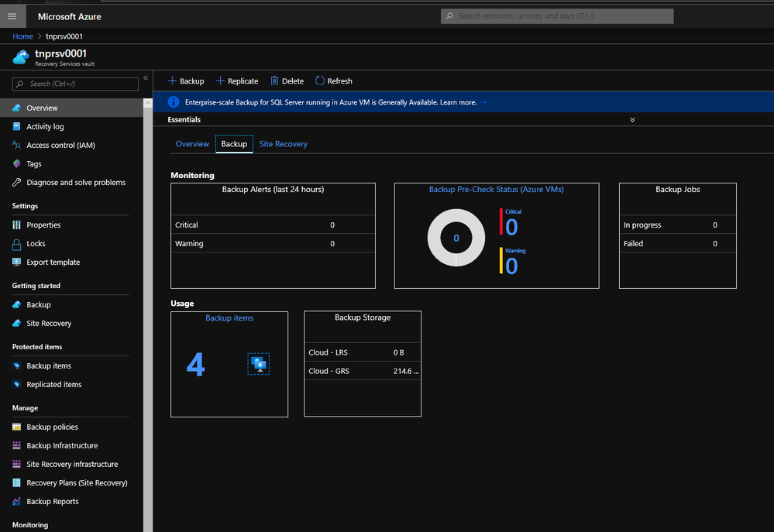Viewport: 774px width, 532px height.
Task: Open Export template item
Action: pyautogui.click(x=53, y=263)
